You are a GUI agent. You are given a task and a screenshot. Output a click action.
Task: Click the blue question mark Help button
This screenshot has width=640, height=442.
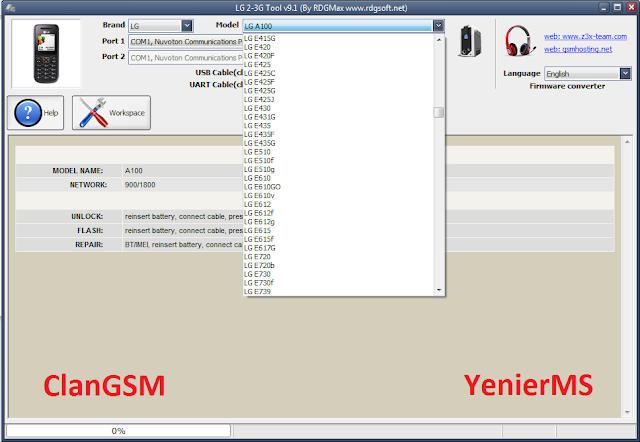[x=36, y=113]
